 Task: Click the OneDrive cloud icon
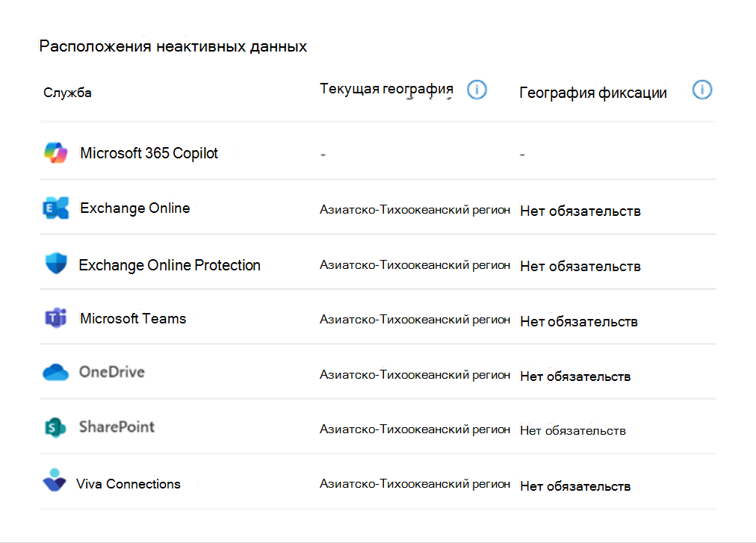coord(55,372)
